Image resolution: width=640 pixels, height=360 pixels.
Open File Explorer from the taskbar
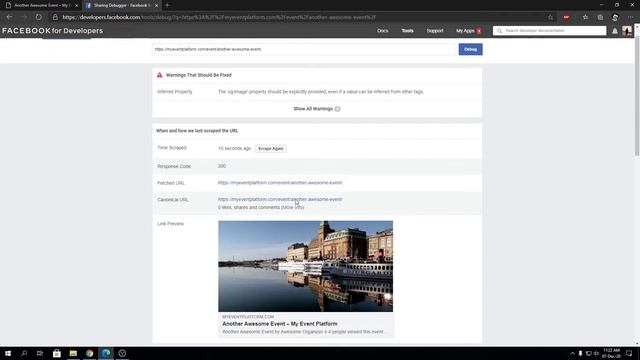[x=73, y=353]
